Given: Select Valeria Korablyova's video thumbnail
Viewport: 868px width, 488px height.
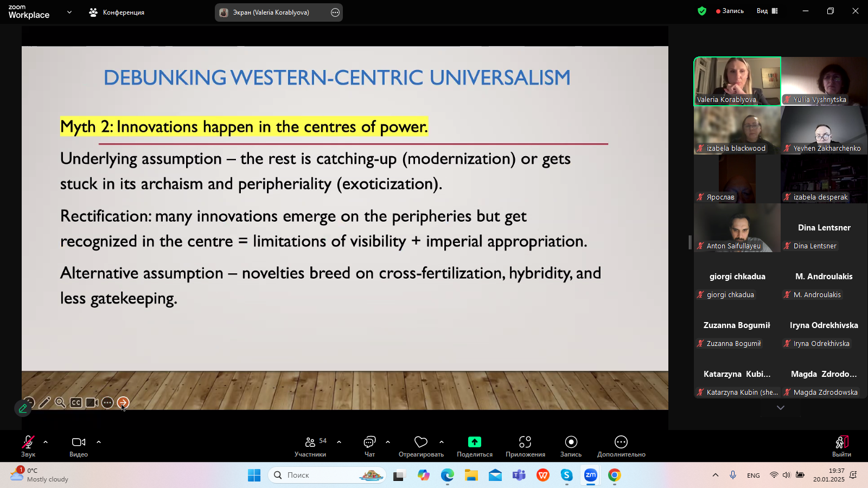Looking at the screenshot, I should click(x=737, y=81).
